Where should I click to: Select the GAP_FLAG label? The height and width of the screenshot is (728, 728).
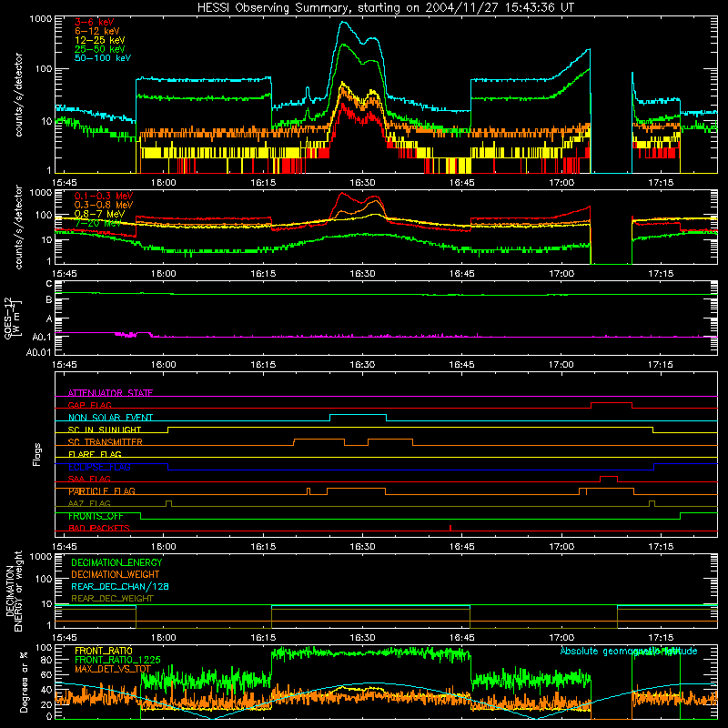tap(90, 405)
